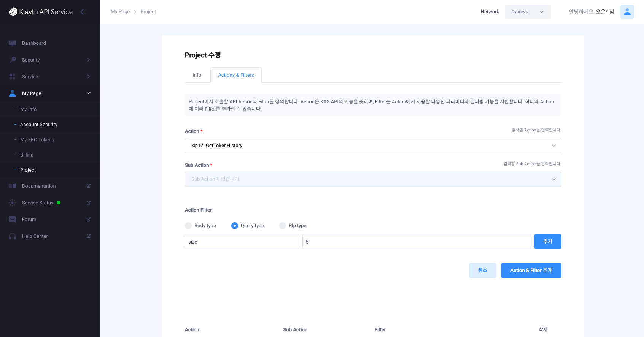
Task: Click the Service grid icon
Action: (x=13, y=77)
